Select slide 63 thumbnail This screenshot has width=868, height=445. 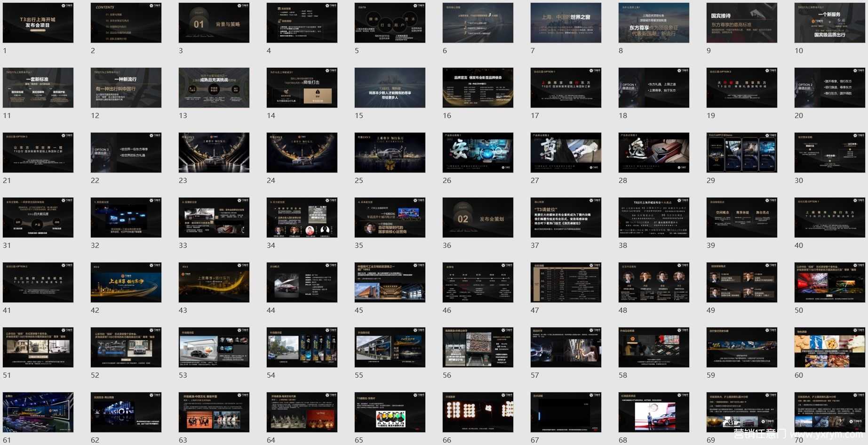pyautogui.click(x=214, y=412)
